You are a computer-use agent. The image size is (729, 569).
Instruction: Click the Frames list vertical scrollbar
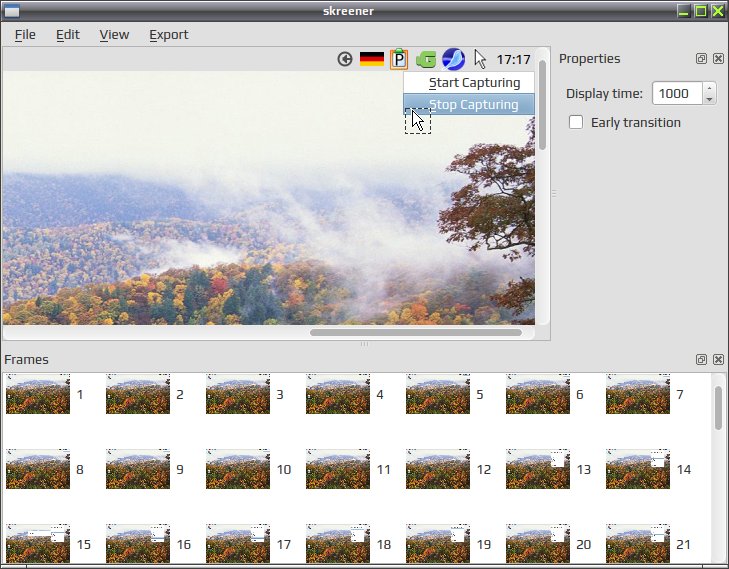(718, 408)
